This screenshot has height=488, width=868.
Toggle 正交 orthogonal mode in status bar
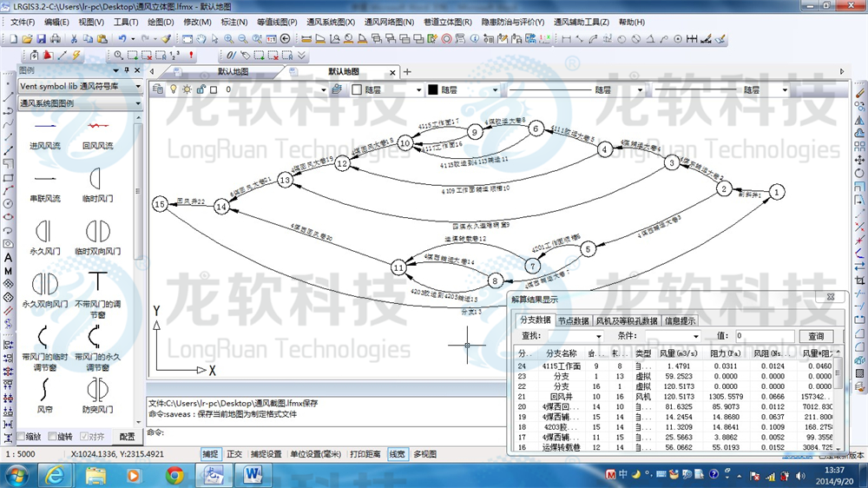[x=234, y=454]
